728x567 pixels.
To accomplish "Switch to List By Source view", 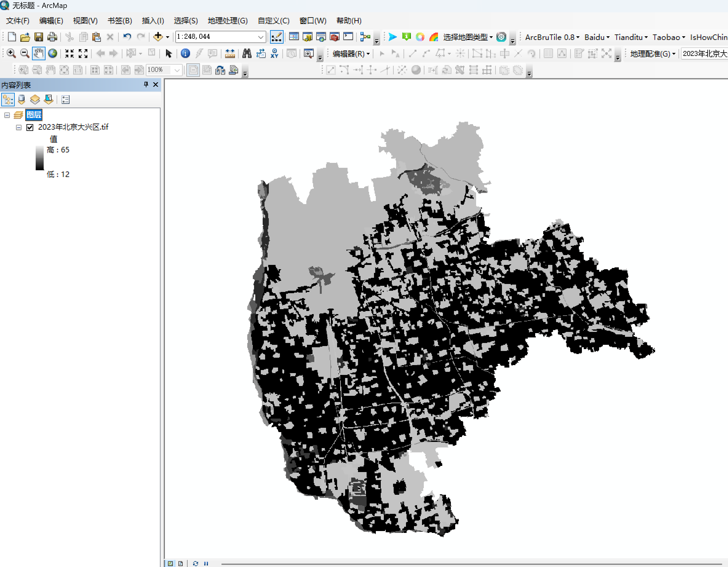I will 22,99.
